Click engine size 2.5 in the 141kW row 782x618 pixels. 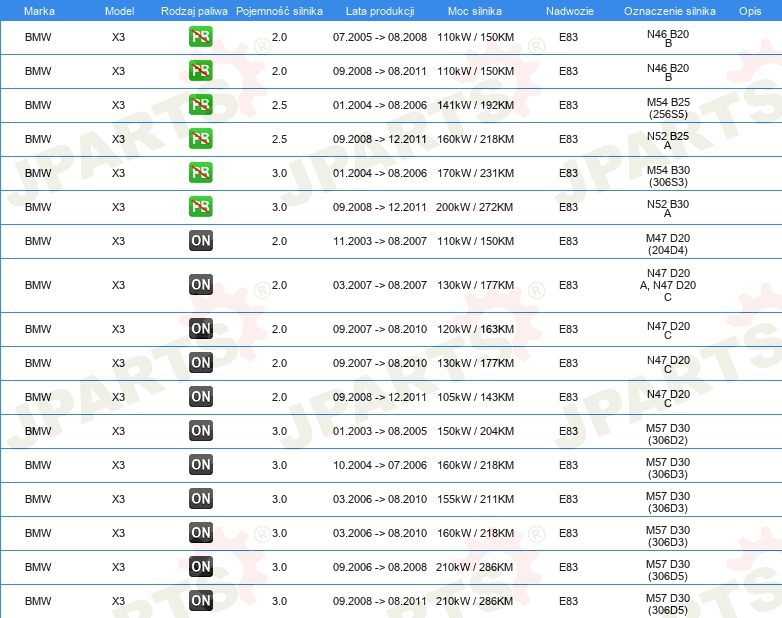pyautogui.click(x=279, y=105)
